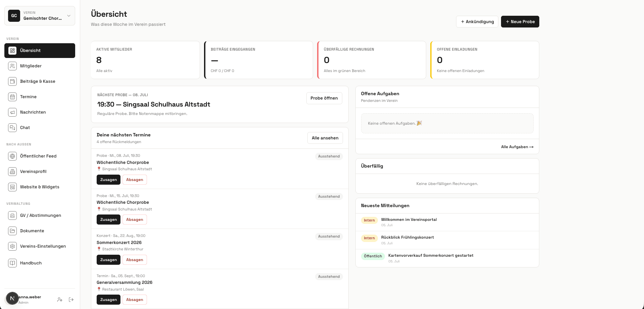Decline the 08. Juli Chorprobe with Absagen
Image resolution: width=644 pixels, height=309 pixels.
pyautogui.click(x=135, y=180)
